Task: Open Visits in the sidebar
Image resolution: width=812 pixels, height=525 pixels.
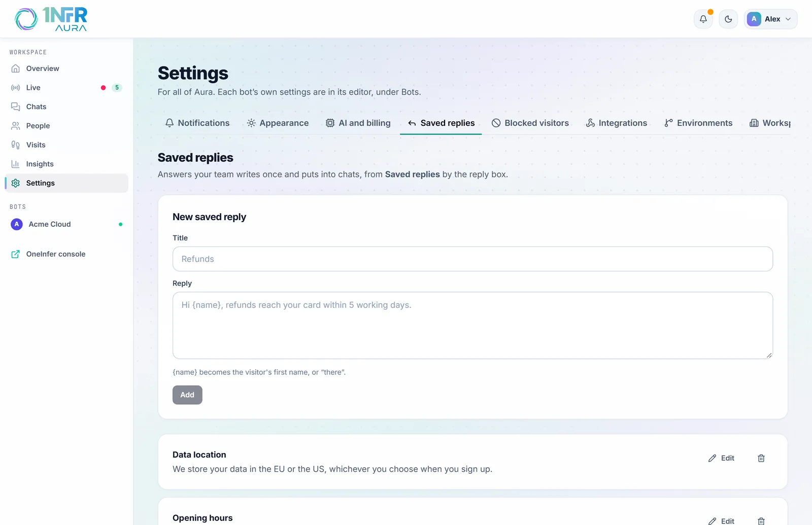Action: coord(66,145)
